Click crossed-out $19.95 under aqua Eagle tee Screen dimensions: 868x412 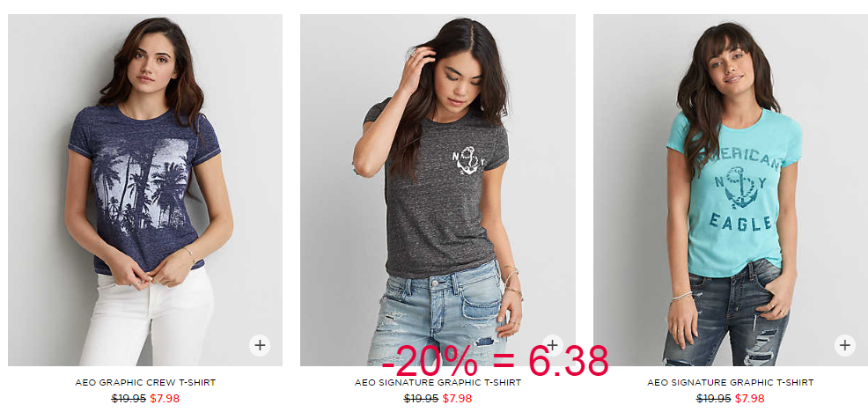click(x=714, y=399)
